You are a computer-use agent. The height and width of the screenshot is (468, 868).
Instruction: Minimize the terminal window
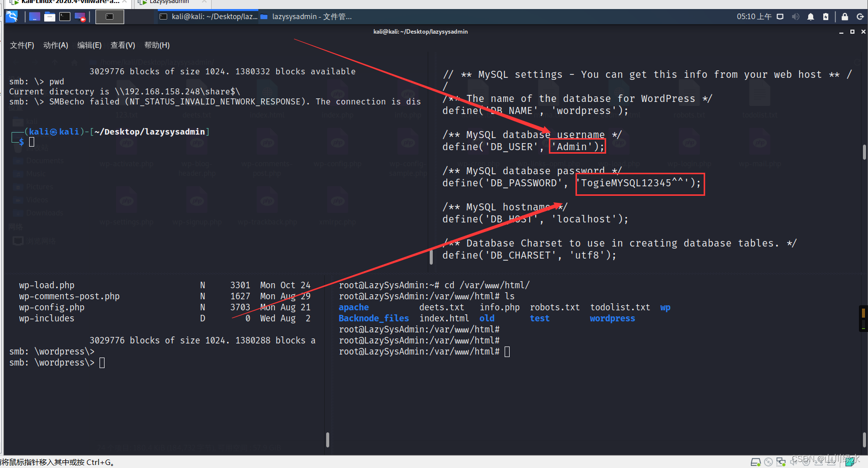841,32
